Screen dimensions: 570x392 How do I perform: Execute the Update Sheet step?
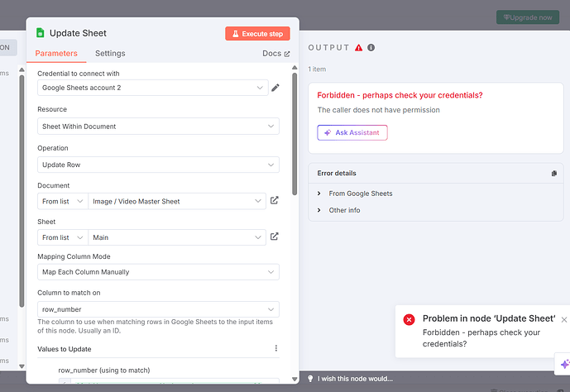coord(257,33)
